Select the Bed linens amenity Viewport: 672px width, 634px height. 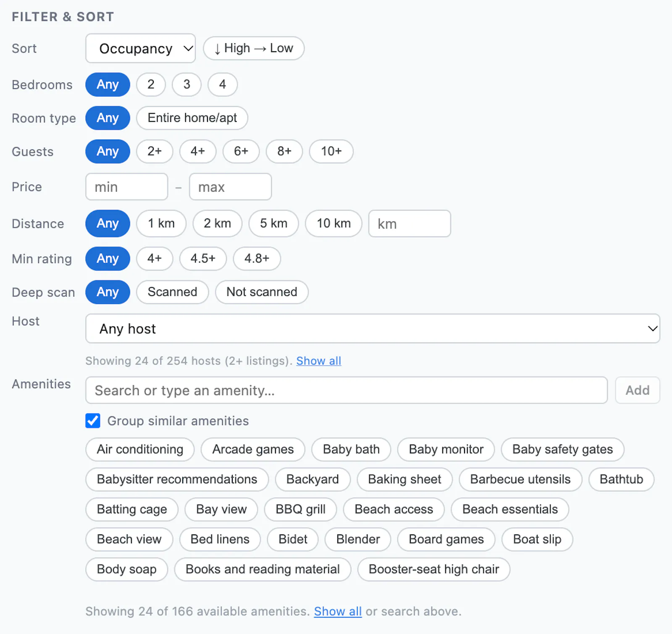pos(220,539)
